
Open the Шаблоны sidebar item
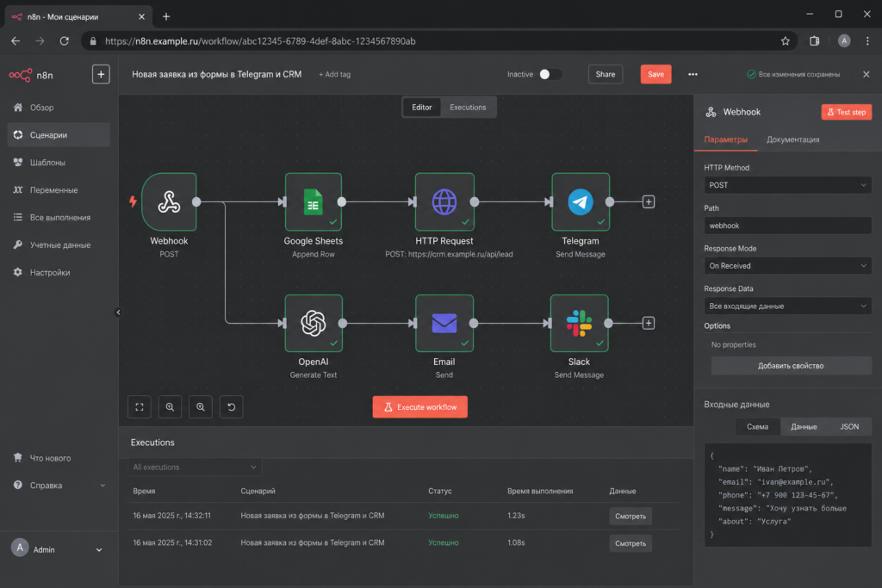pos(59,163)
